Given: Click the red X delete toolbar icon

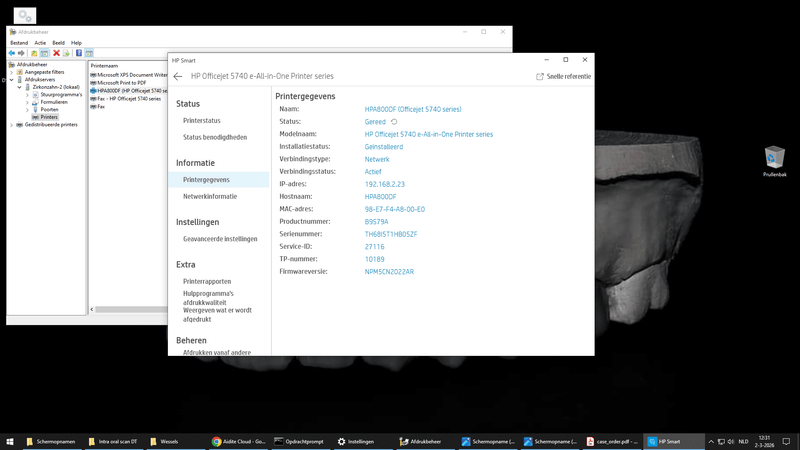Looking at the screenshot, I should pos(57,53).
